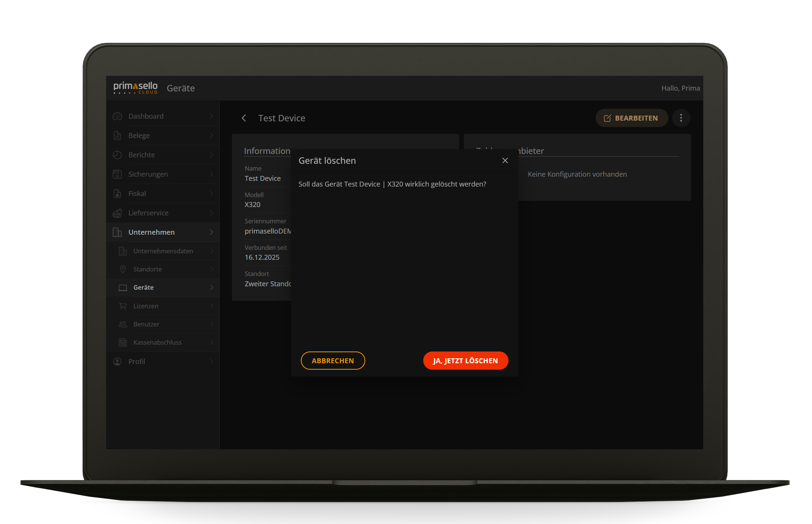Select the Kassenabschluss menu entry
The width and height of the screenshot is (812, 524).
pyautogui.click(x=157, y=342)
